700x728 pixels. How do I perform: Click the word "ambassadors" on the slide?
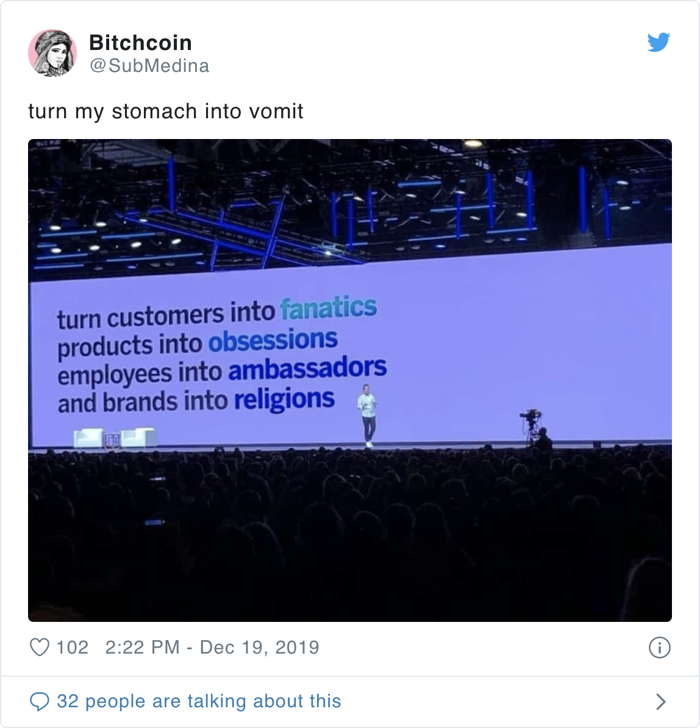[307, 369]
